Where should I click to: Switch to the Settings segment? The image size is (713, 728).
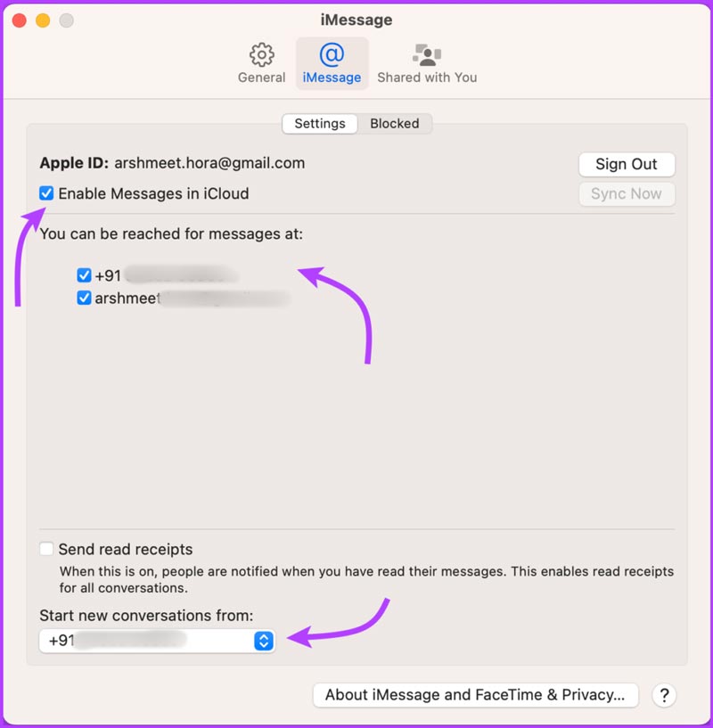pyautogui.click(x=320, y=124)
